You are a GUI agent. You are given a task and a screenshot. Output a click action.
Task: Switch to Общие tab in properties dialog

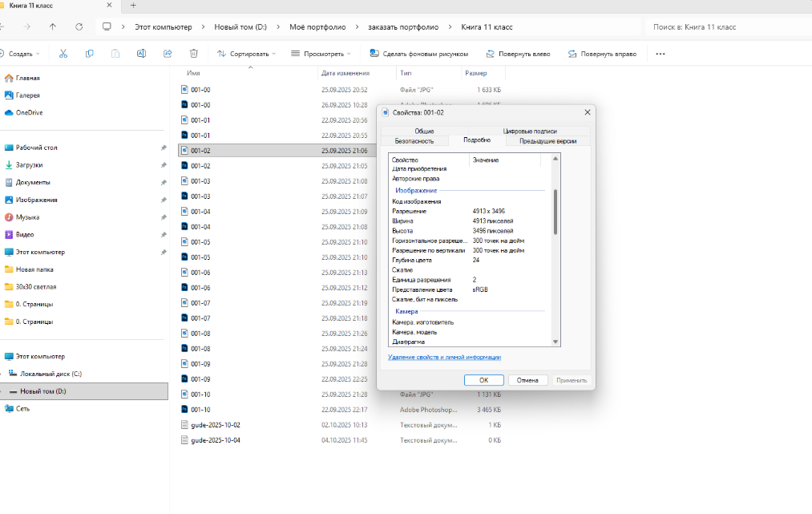click(x=424, y=131)
